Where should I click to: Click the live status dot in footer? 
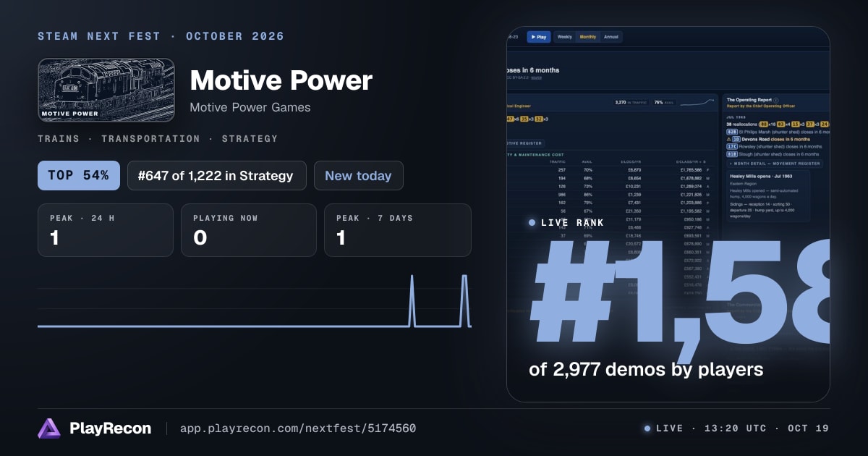point(647,428)
